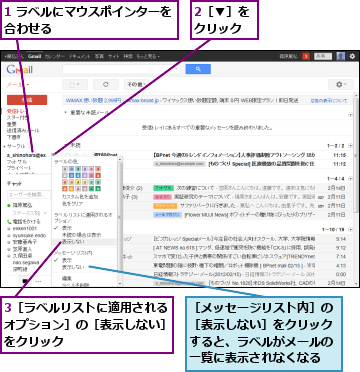Click 色をクリア in label popup
This screenshot has height=372, width=360.
coord(72,203)
